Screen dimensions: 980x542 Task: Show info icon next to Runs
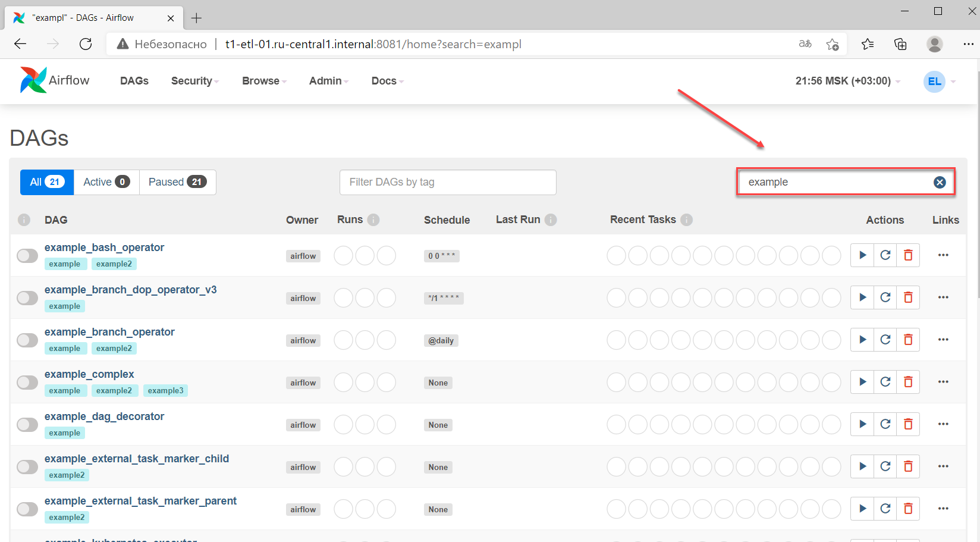click(373, 220)
